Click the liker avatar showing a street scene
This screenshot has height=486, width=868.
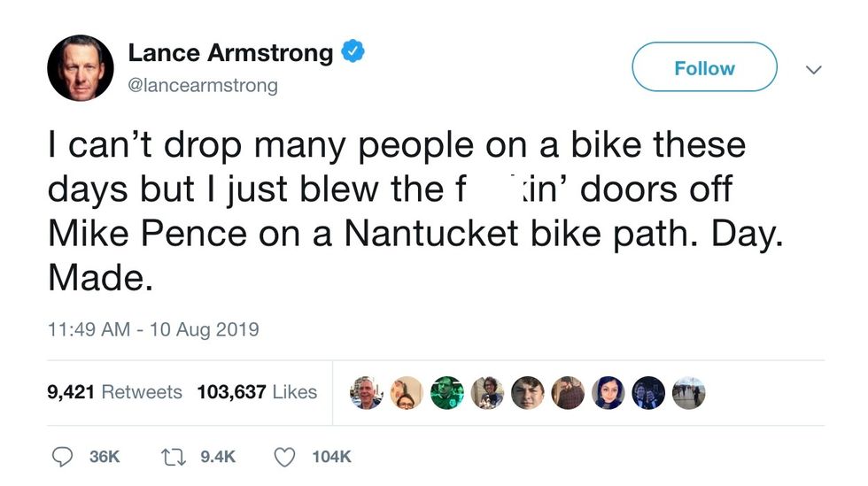tap(689, 392)
